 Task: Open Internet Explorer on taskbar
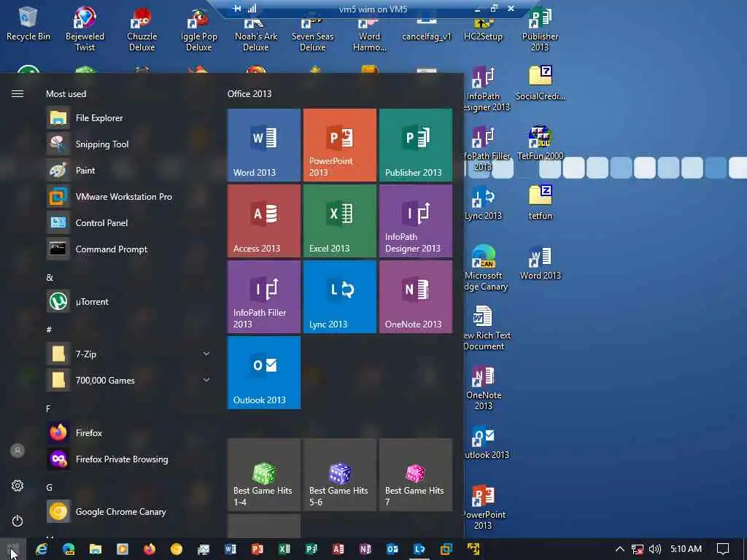coord(42,549)
